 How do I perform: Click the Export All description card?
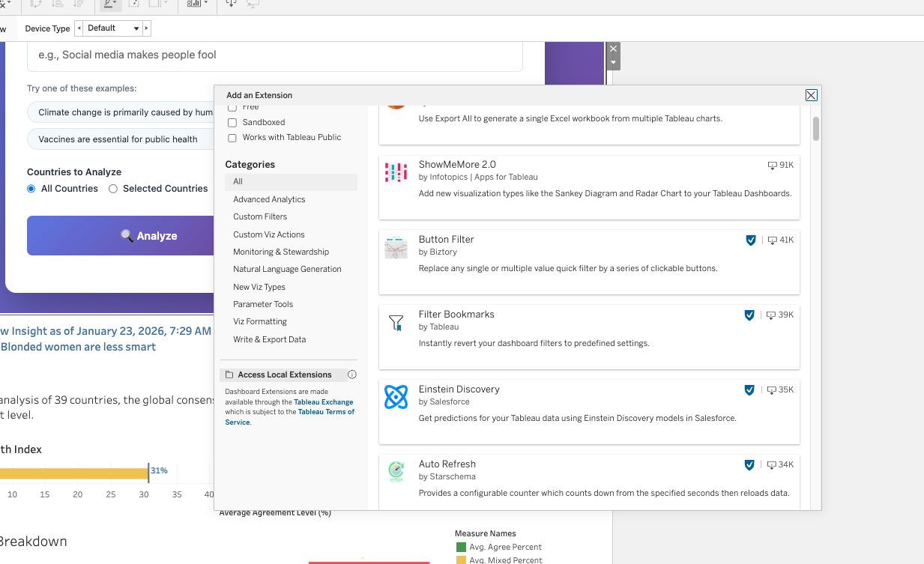coord(589,124)
